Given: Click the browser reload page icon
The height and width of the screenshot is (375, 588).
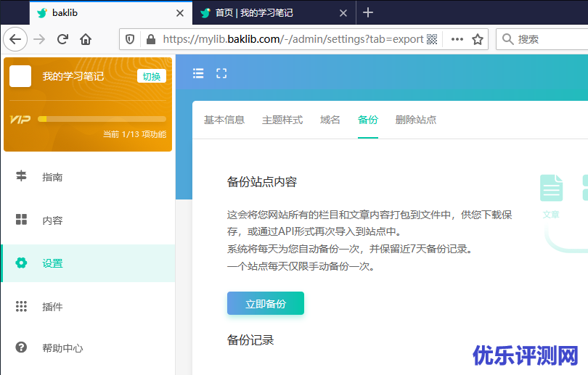Looking at the screenshot, I should [x=62, y=39].
